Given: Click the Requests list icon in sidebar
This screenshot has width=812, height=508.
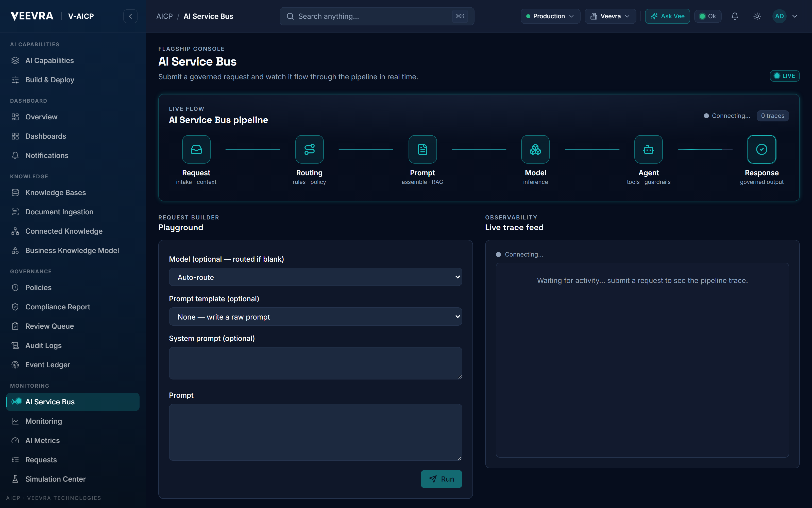Looking at the screenshot, I should tap(15, 460).
